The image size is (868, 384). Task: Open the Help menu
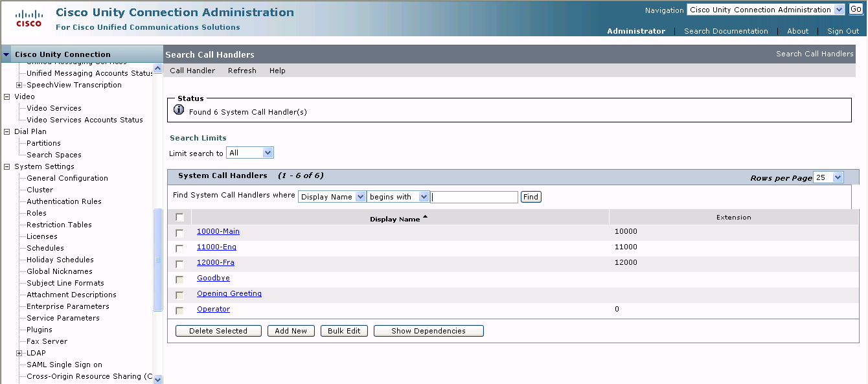(x=277, y=71)
